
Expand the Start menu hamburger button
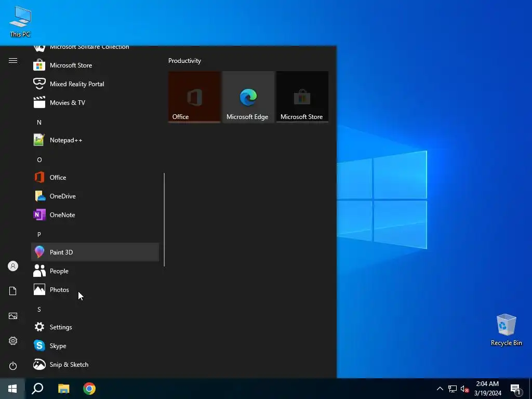[13, 60]
